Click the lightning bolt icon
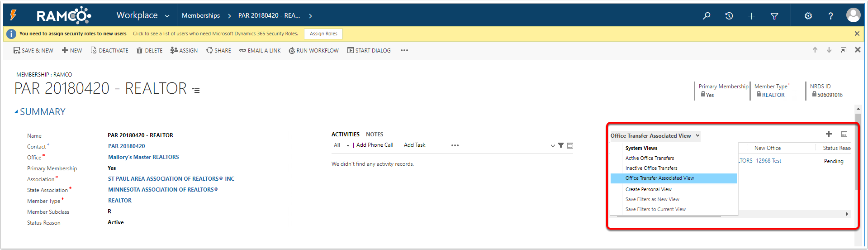Image resolution: width=868 pixels, height=250 pixels. [x=13, y=15]
